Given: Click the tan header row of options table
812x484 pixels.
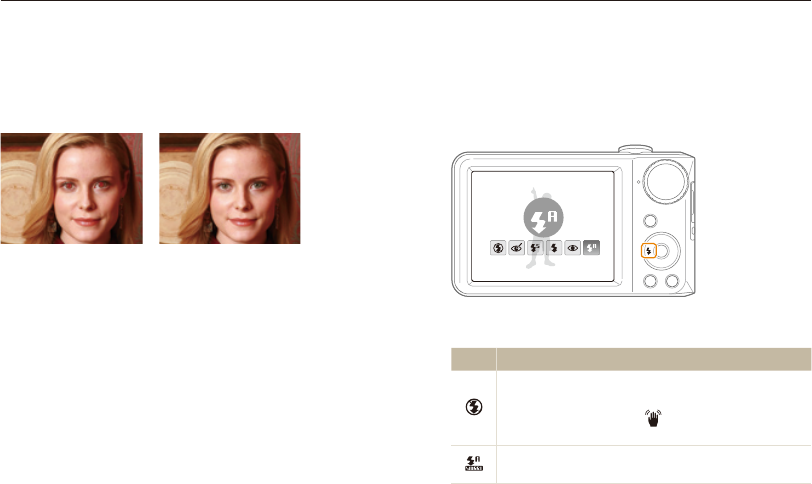Looking at the screenshot, I should pos(631,359).
